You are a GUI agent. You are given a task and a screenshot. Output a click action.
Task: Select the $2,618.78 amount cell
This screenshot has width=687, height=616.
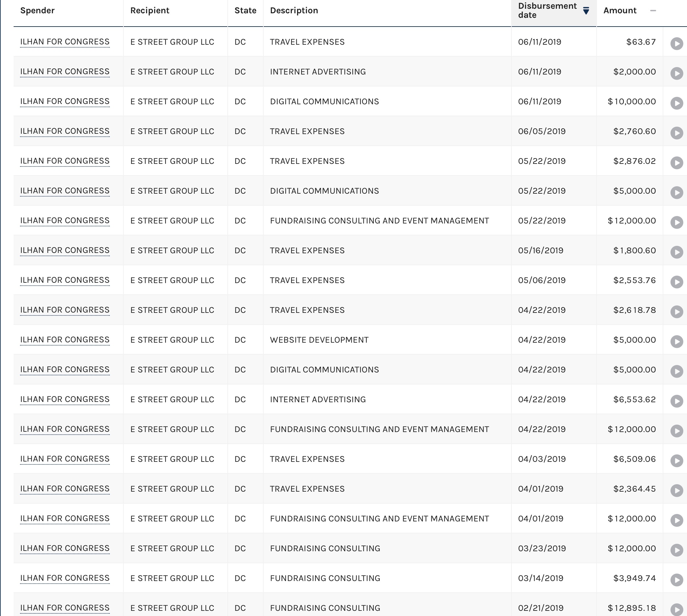634,310
